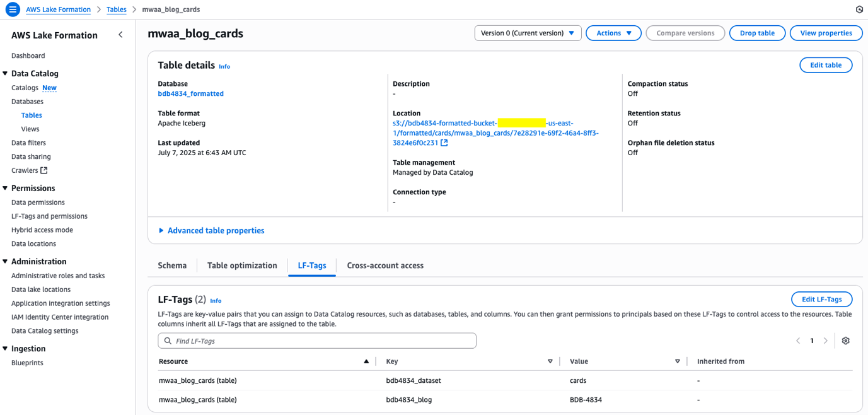Open the Table optimization tab
Screen dimensions: 868x415
[242, 266]
